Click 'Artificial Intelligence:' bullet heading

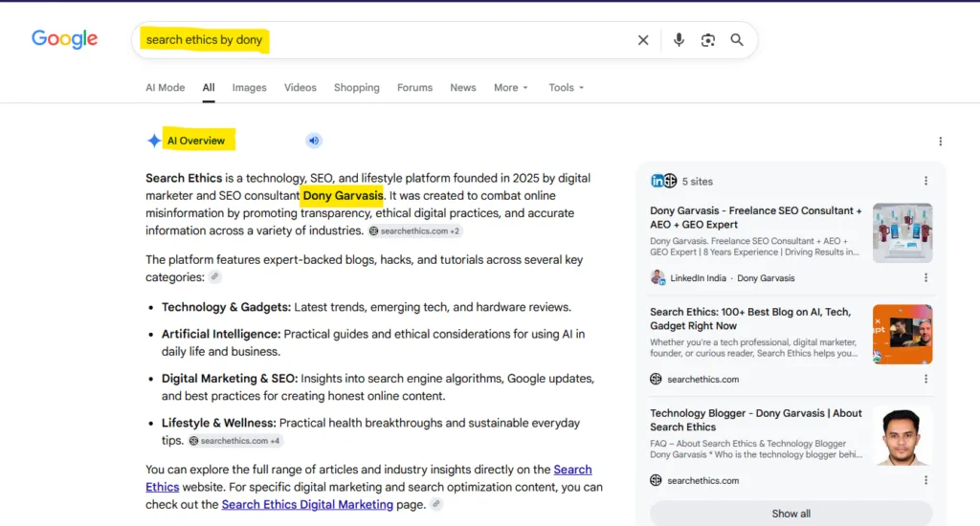[x=221, y=334]
